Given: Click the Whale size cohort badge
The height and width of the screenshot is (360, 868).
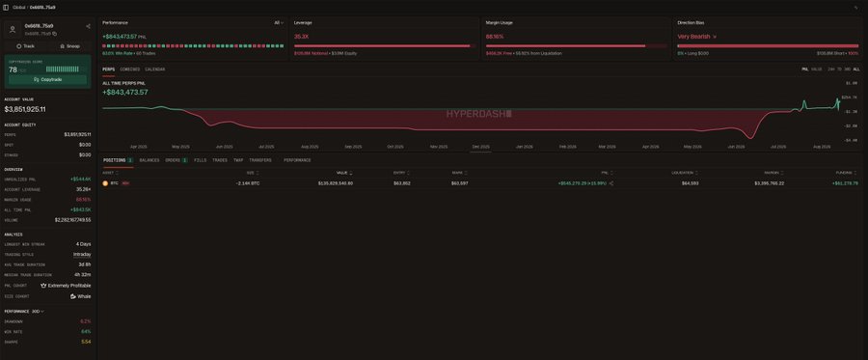Looking at the screenshot, I should (x=80, y=296).
